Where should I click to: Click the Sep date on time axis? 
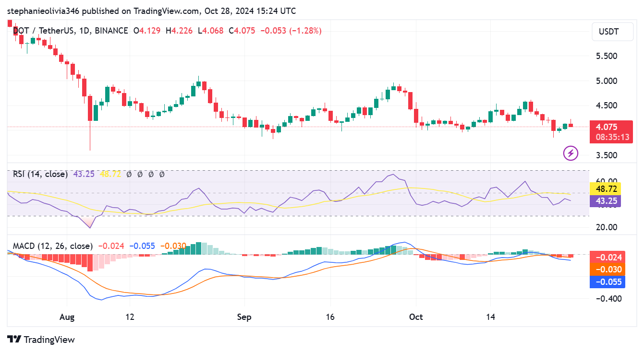click(x=244, y=317)
